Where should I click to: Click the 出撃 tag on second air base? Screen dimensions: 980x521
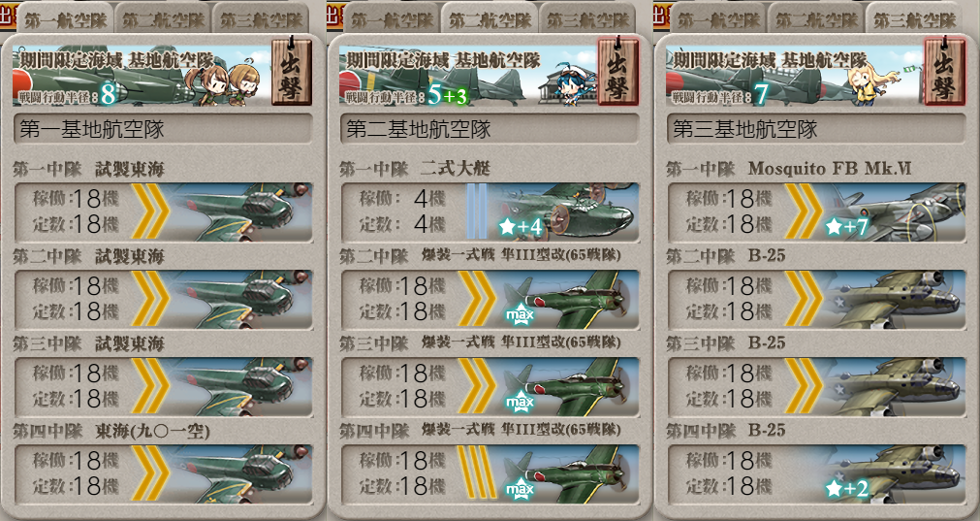[618, 72]
